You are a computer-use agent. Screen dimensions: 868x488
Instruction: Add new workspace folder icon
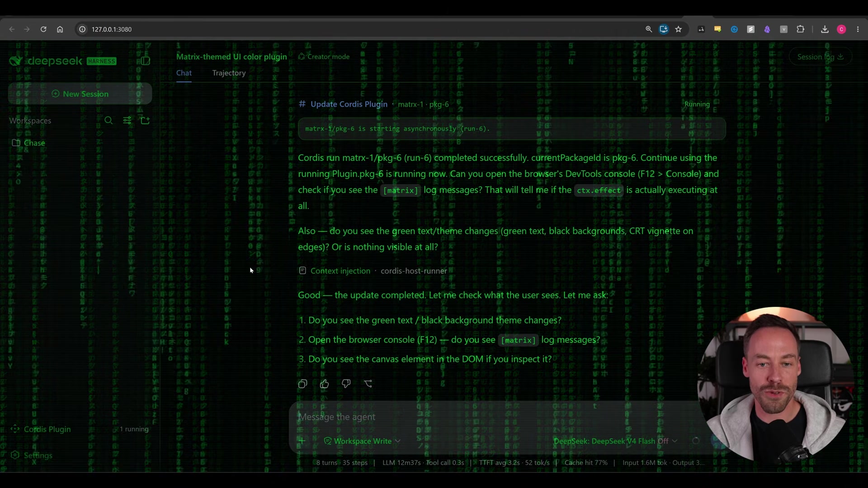tap(145, 120)
